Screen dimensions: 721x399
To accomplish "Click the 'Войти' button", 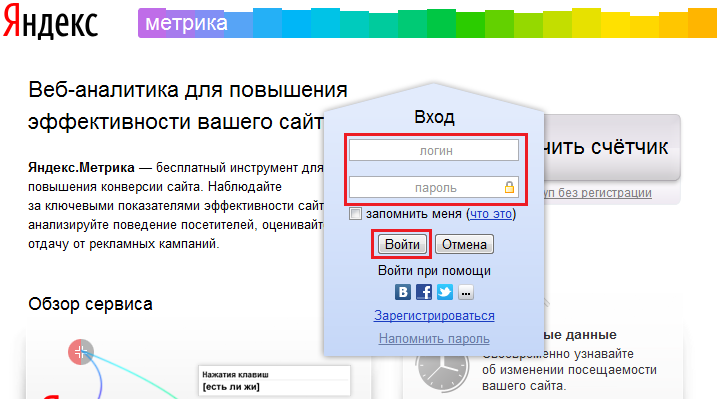I will coord(402,244).
